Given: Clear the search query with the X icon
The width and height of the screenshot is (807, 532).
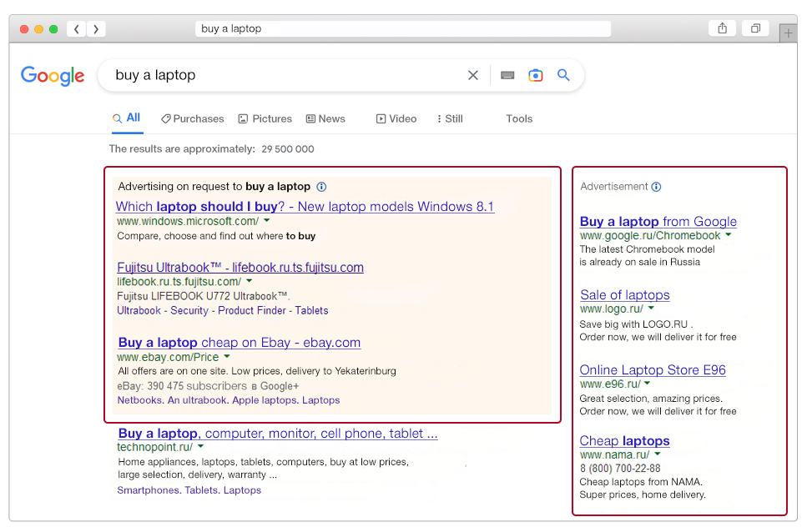Looking at the screenshot, I should [473, 76].
